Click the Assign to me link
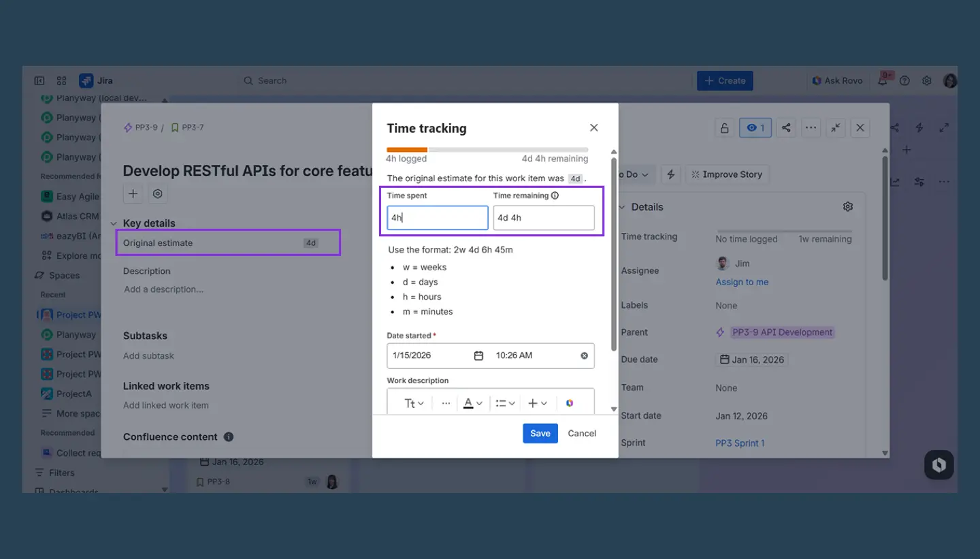 (742, 281)
